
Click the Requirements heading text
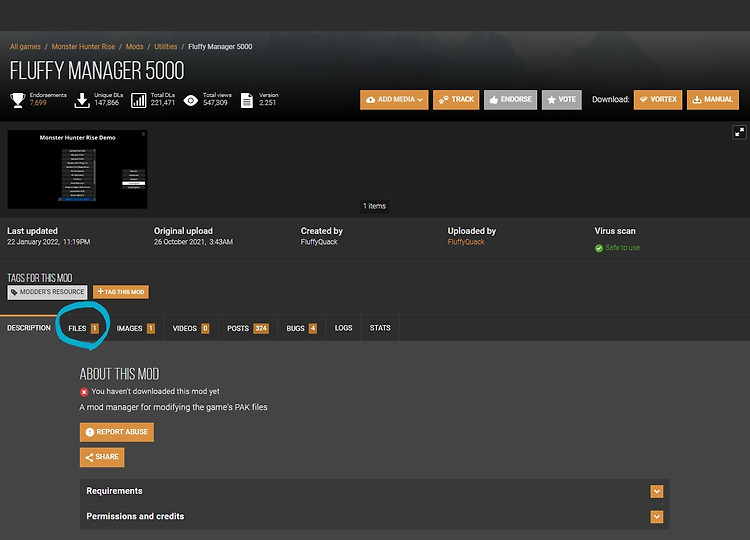click(x=114, y=491)
